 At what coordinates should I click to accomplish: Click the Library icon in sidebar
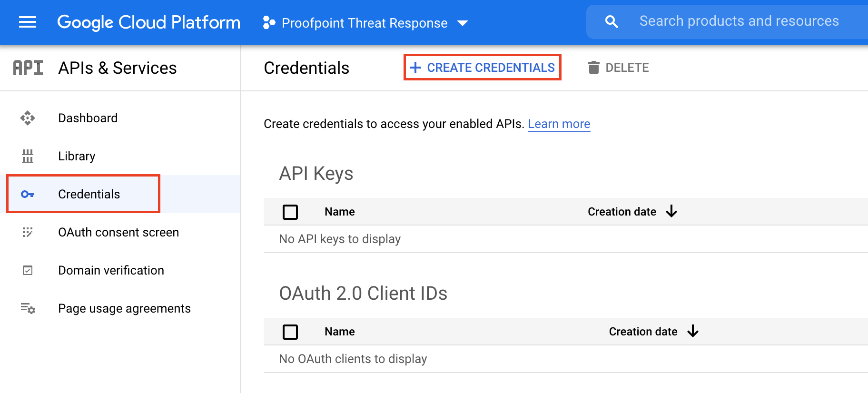tap(28, 156)
